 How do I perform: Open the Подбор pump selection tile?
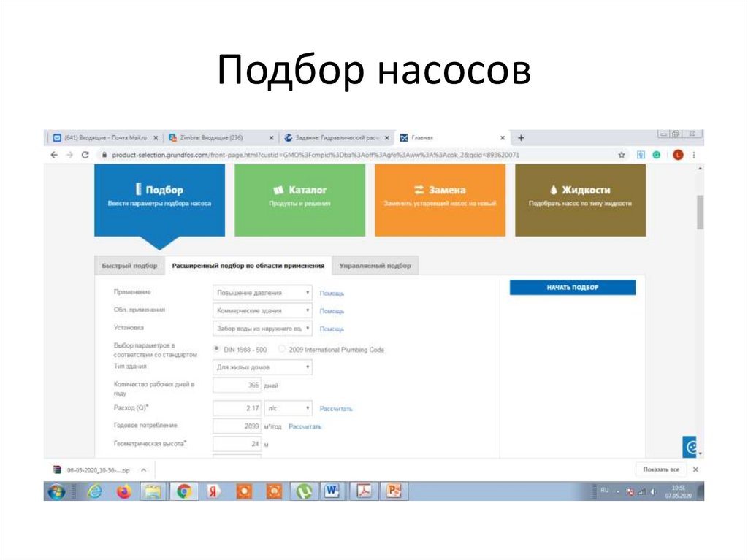click(x=159, y=199)
